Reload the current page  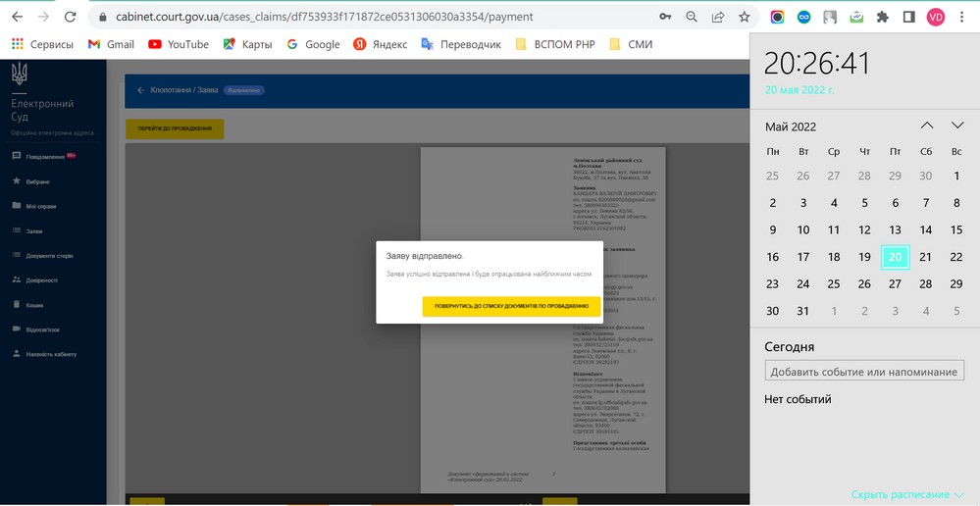[71, 17]
